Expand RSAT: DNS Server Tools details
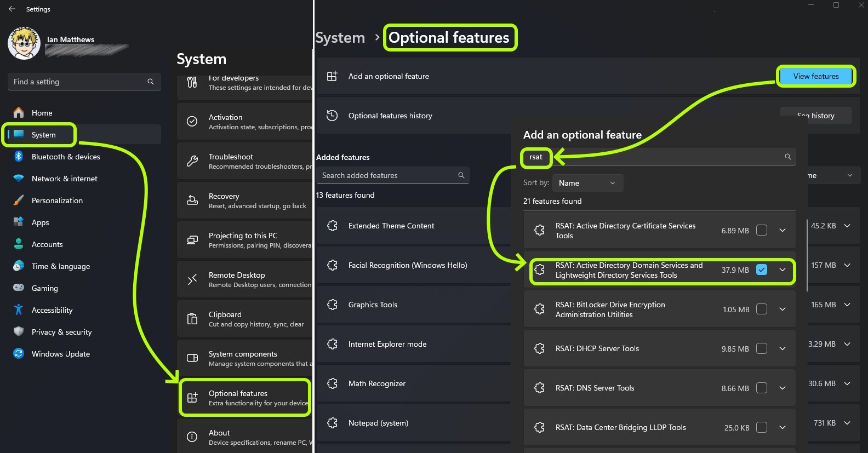 pos(783,388)
